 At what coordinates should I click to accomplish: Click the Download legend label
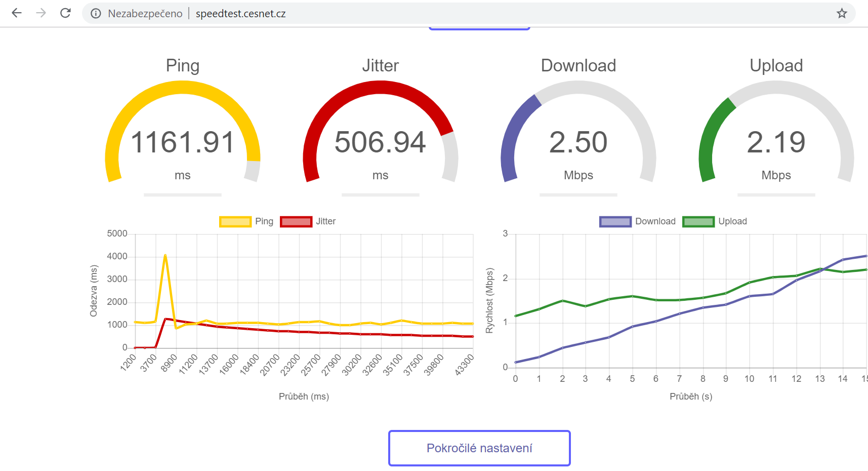[655, 221]
